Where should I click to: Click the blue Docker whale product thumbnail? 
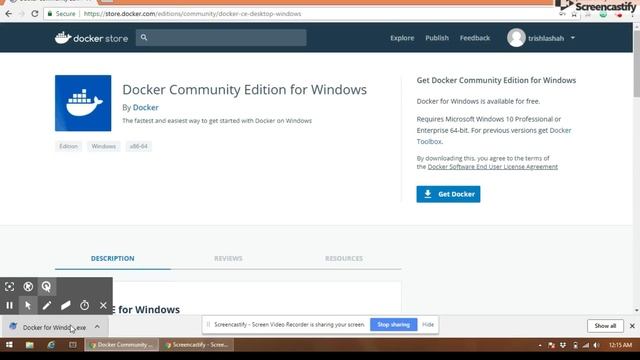pyautogui.click(x=83, y=103)
